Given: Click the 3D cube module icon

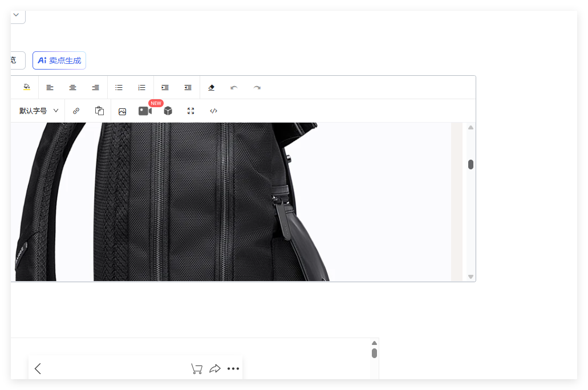Looking at the screenshot, I should pyautogui.click(x=168, y=111).
